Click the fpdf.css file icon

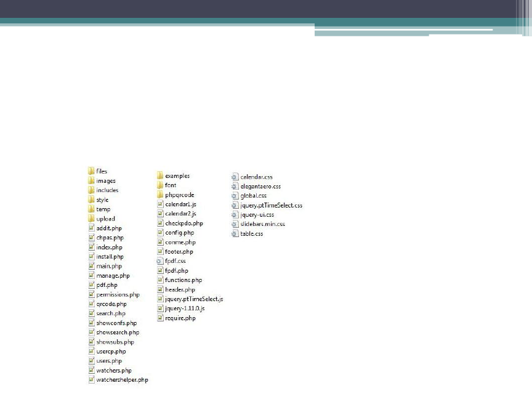(x=160, y=261)
